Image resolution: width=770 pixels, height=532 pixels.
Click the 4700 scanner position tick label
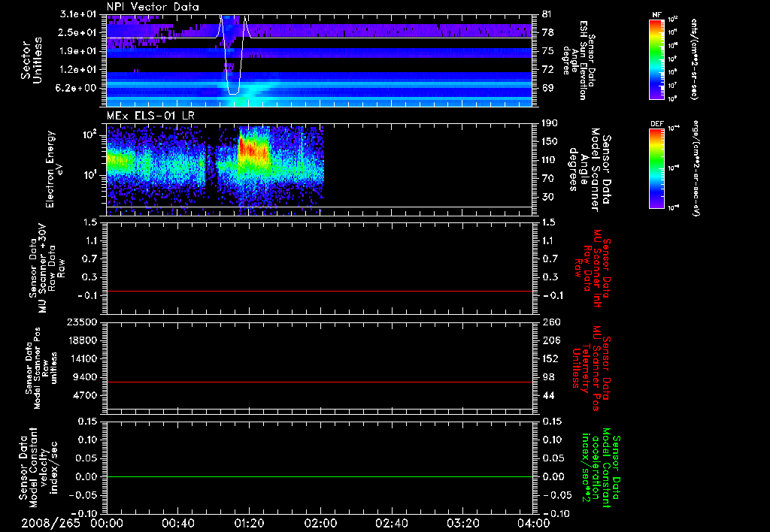pos(86,395)
